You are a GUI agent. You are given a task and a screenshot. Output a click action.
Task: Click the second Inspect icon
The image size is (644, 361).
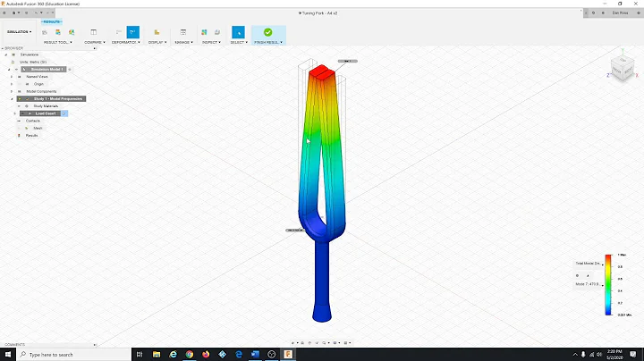[217, 32]
